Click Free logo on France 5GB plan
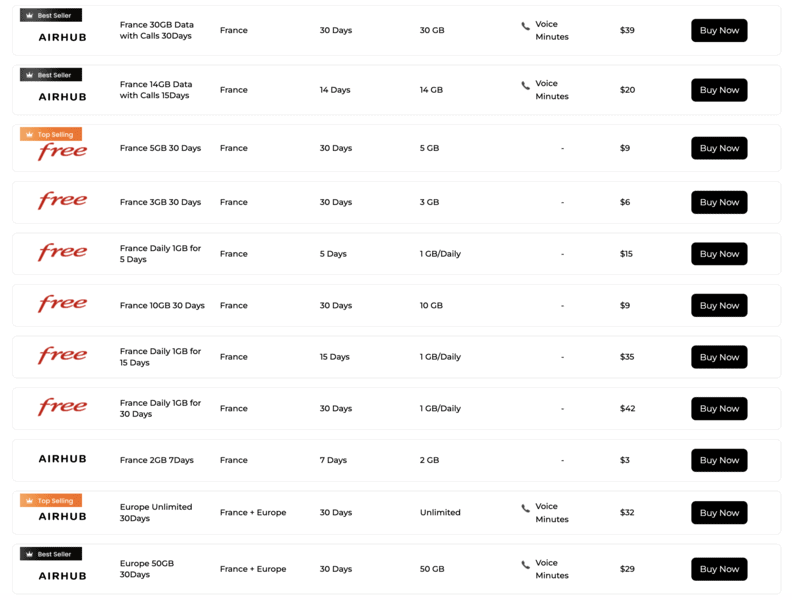Image resolution: width=792 pixels, height=600 pixels. point(62,150)
